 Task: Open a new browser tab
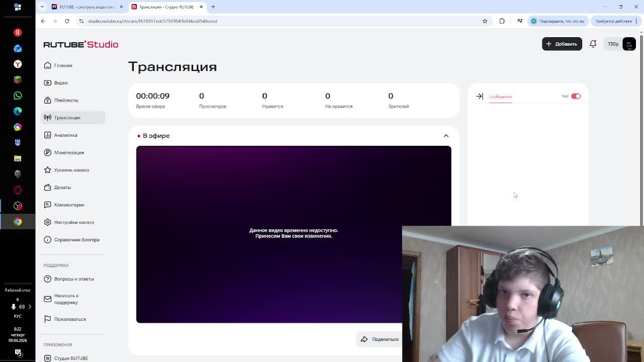tap(213, 7)
